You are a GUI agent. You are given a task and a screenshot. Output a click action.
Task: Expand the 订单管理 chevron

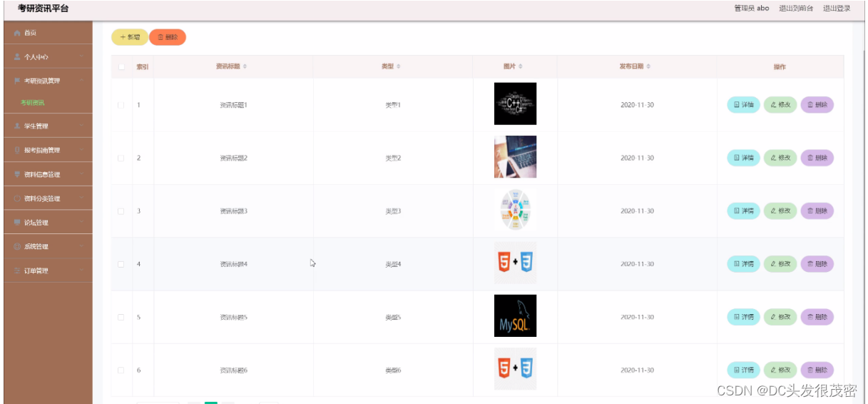(82, 271)
